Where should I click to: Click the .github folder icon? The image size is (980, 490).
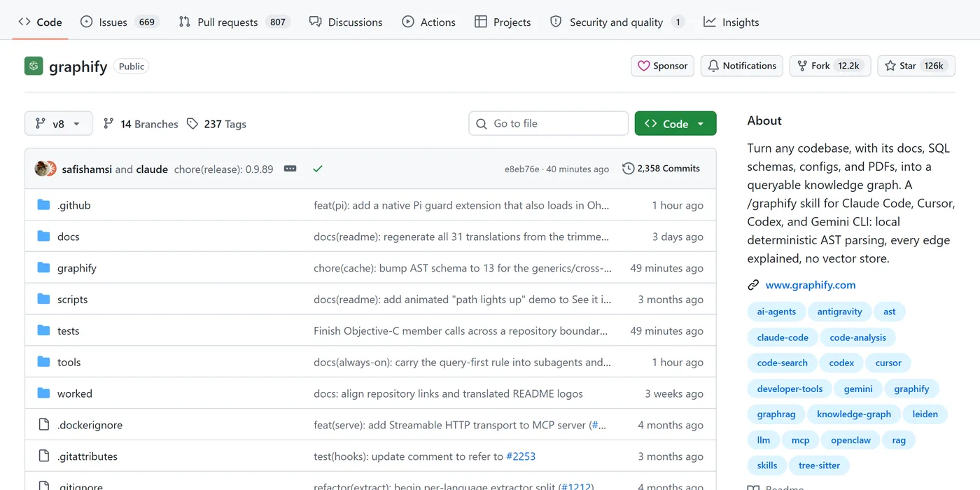pyautogui.click(x=43, y=205)
